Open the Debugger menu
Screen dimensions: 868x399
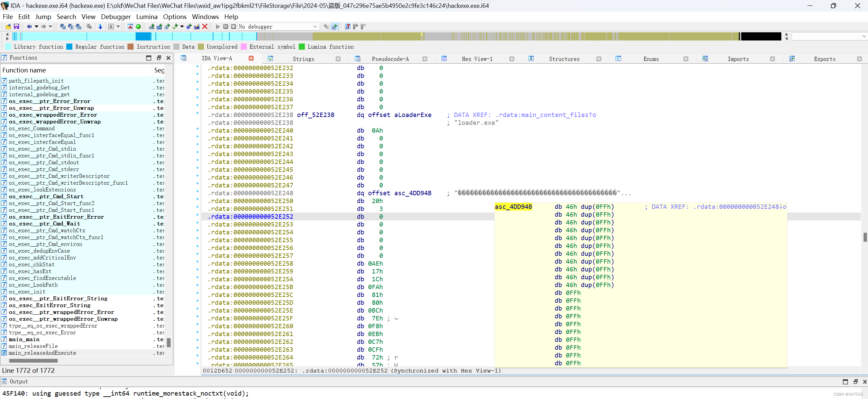pyautogui.click(x=116, y=17)
